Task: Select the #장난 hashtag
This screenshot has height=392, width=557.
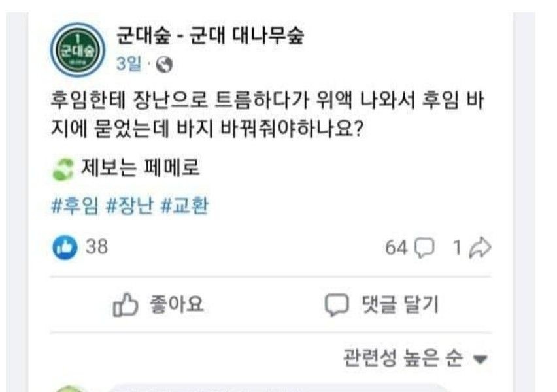Action: [x=129, y=206]
